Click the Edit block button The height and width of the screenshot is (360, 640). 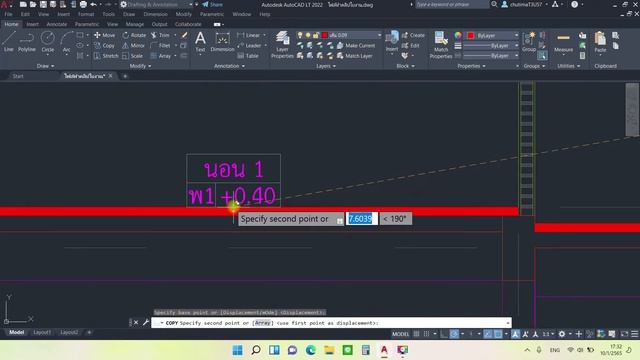pos(411,45)
